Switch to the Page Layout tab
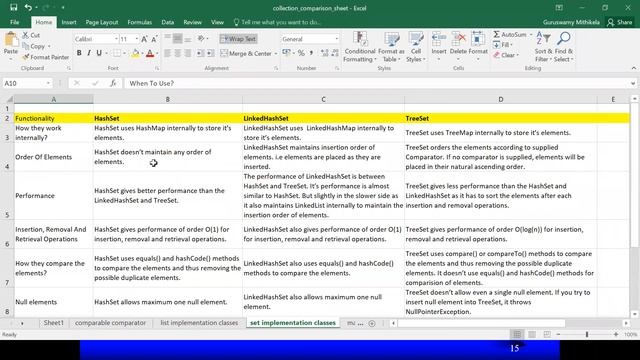The height and width of the screenshot is (360, 640). click(x=102, y=22)
